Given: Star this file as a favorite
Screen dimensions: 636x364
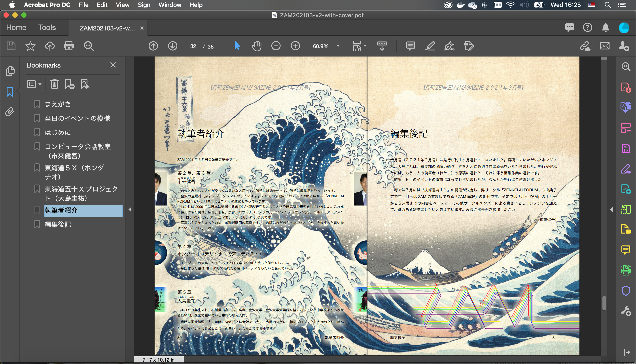Looking at the screenshot, I should [30, 46].
